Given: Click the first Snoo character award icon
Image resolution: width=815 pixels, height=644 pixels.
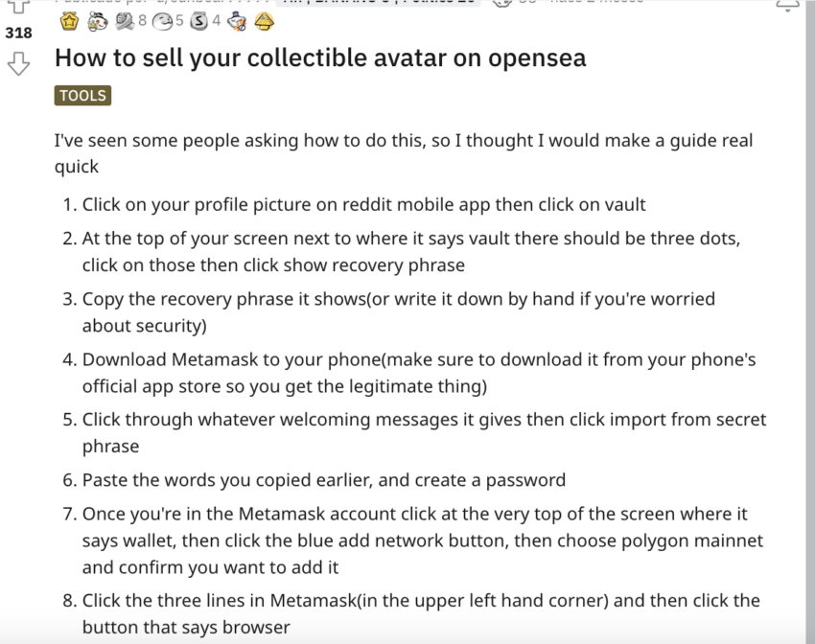Looking at the screenshot, I should pyautogui.click(x=98, y=20).
